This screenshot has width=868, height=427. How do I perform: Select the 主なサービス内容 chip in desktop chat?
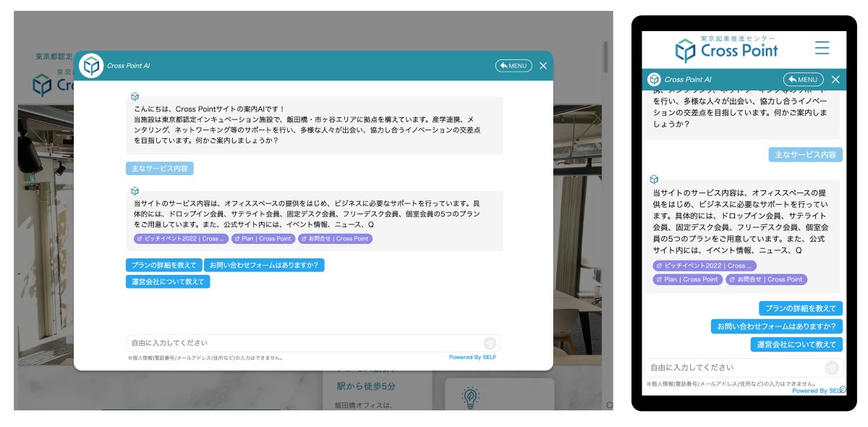pyautogui.click(x=160, y=169)
